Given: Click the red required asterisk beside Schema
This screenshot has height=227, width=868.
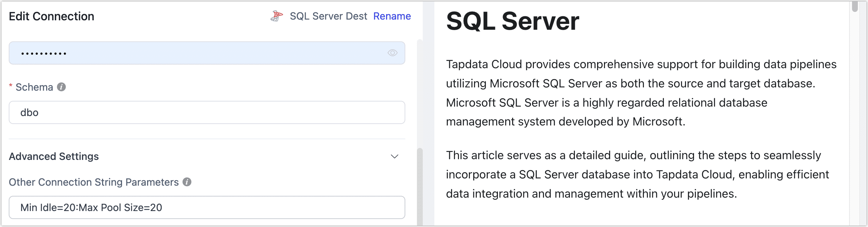Looking at the screenshot, I should point(11,86).
